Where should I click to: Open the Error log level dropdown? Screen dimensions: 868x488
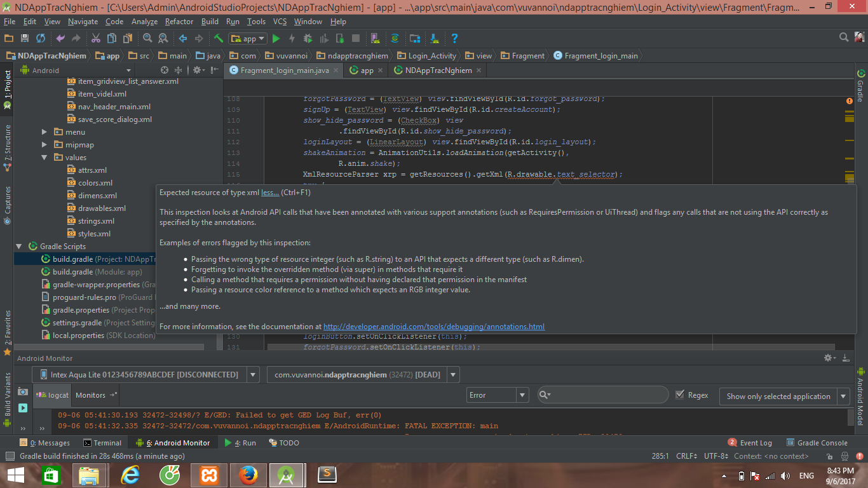click(x=498, y=395)
